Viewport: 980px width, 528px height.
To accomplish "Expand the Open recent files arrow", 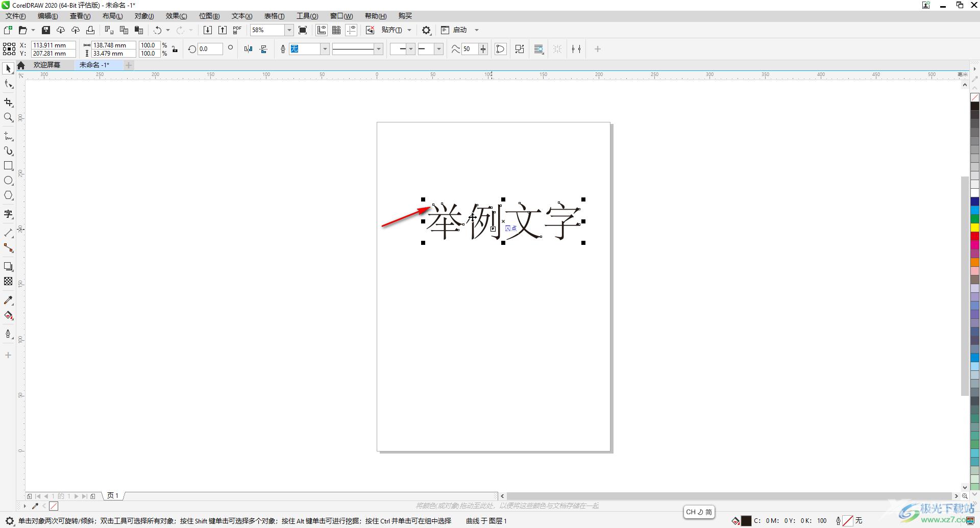I will click(33, 30).
